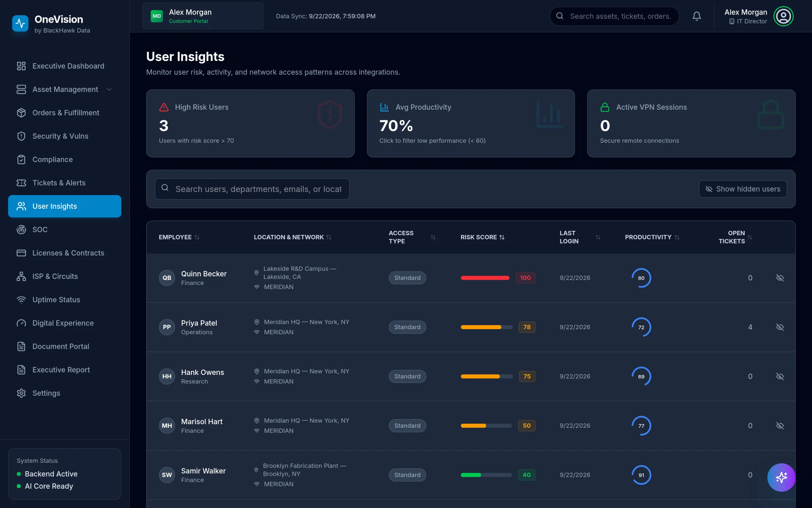Sort by Productivity column

(x=652, y=237)
